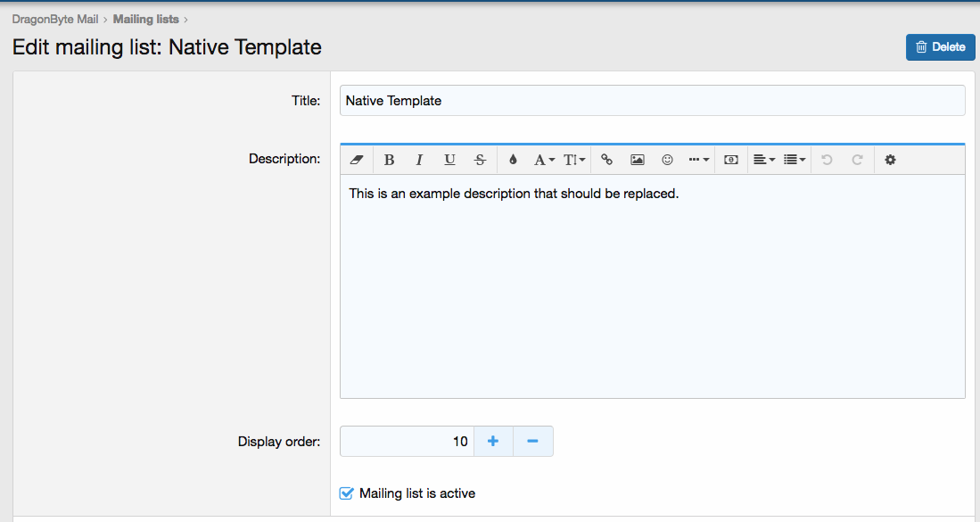
Task: Open the smilies emoji picker
Action: tap(667, 160)
